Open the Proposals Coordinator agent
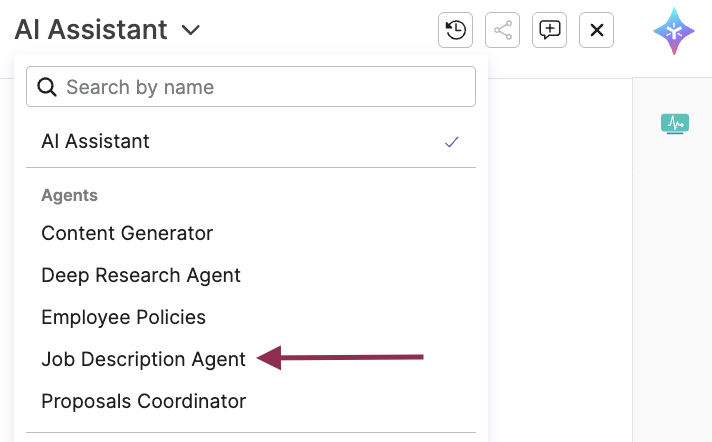Viewport: 712px width, 442px height. pyautogui.click(x=143, y=401)
